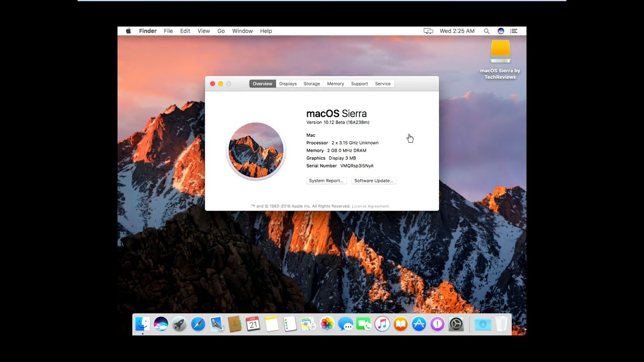Open App Store icon in dock
Screen dimensions: 644x362
419,324
